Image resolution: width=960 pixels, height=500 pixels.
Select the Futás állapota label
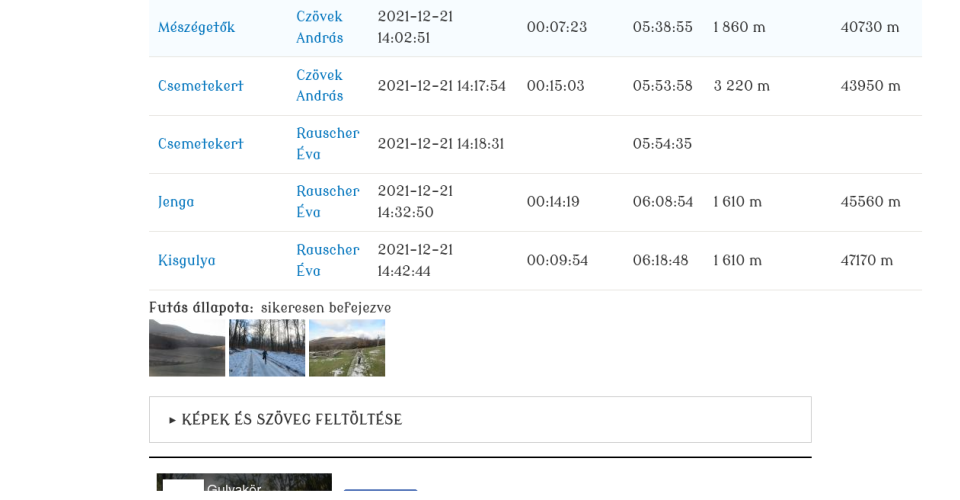tap(201, 308)
